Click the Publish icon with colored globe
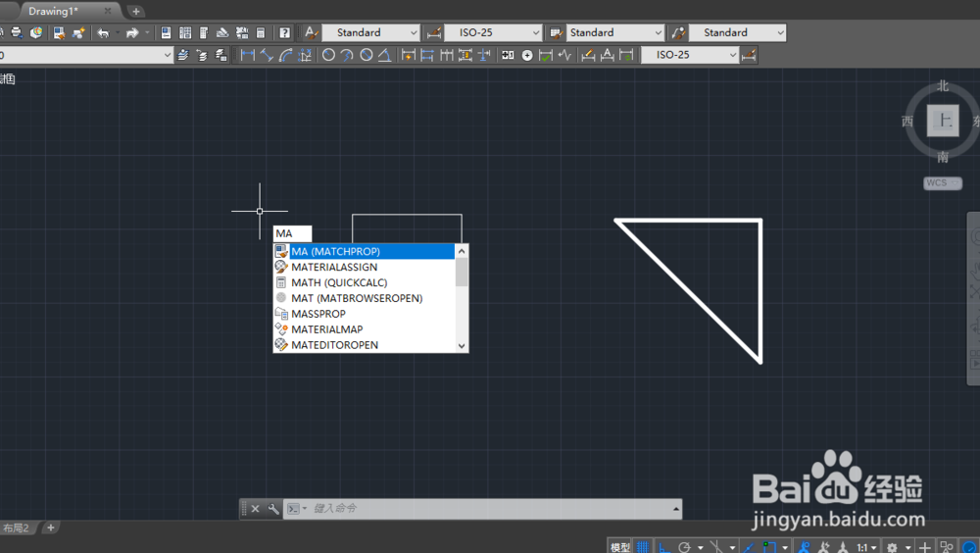 [36, 32]
